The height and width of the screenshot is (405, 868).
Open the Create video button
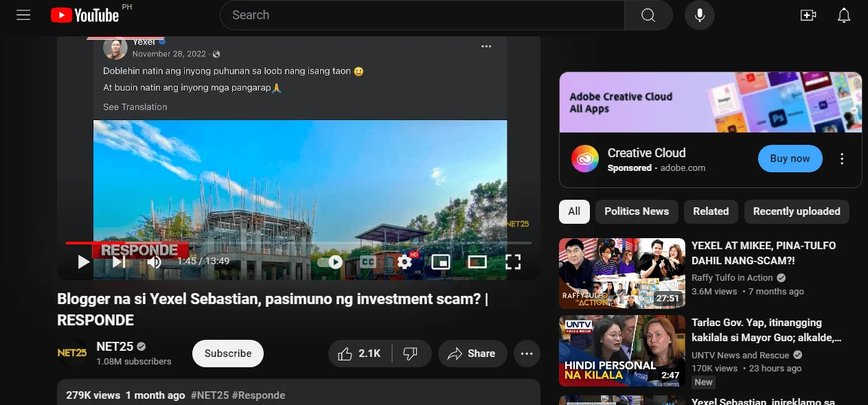coord(808,15)
